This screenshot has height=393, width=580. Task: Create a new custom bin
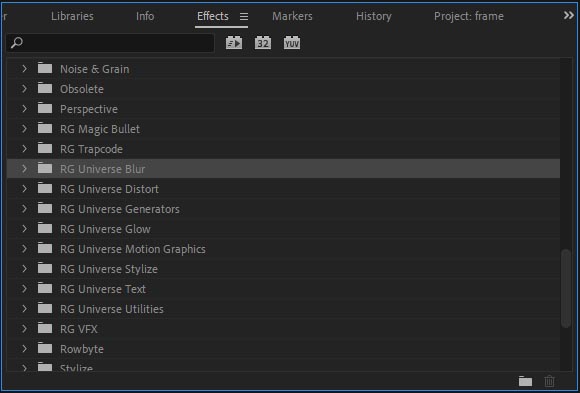[x=525, y=381]
